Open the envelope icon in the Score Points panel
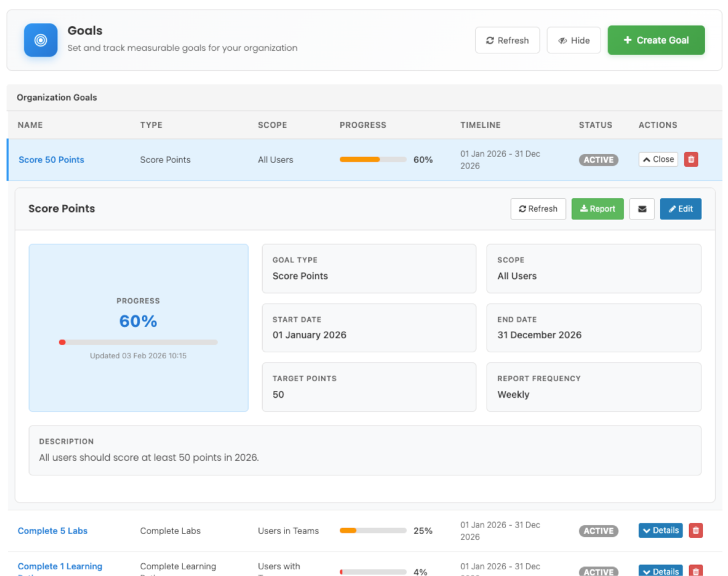Screen dimensions: 728x576 tap(642, 209)
